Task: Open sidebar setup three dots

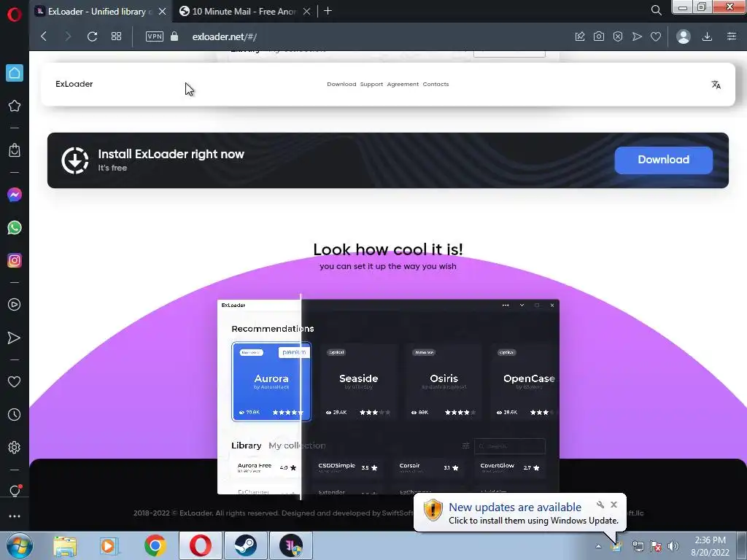Action: (x=15, y=516)
